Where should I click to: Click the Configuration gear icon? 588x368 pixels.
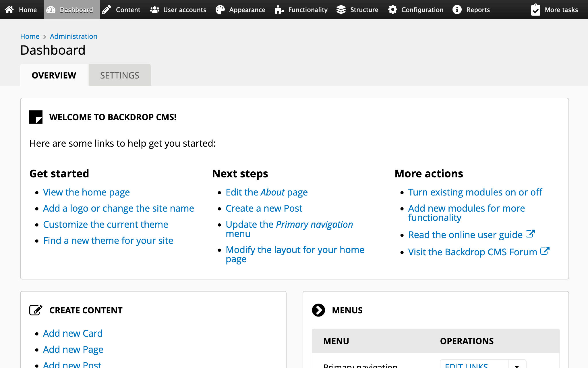click(392, 9)
